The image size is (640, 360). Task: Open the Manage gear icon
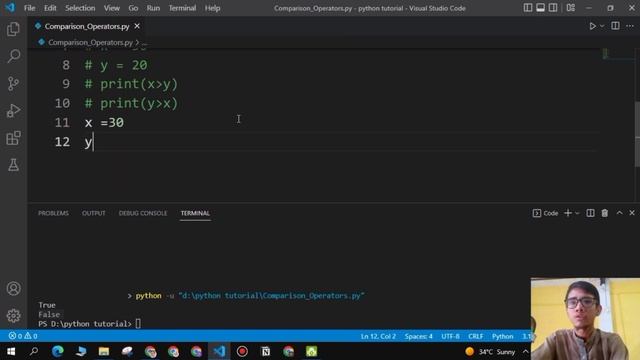[13, 316]
